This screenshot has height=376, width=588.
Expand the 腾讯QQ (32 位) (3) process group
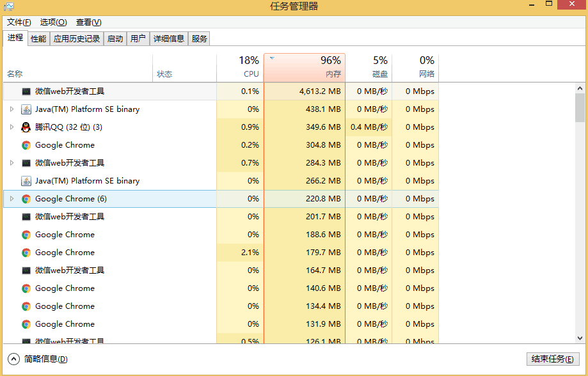point(12,127)
